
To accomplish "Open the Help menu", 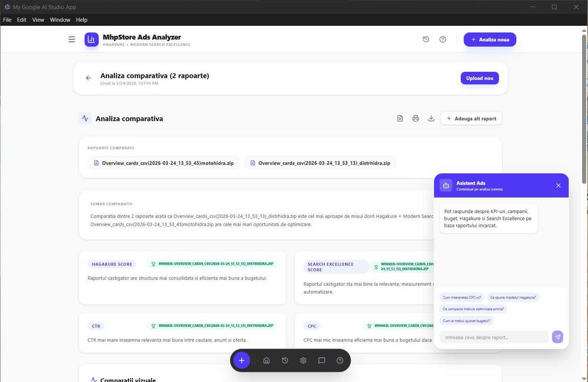I will pyautogui.click(x=81, y=20).
